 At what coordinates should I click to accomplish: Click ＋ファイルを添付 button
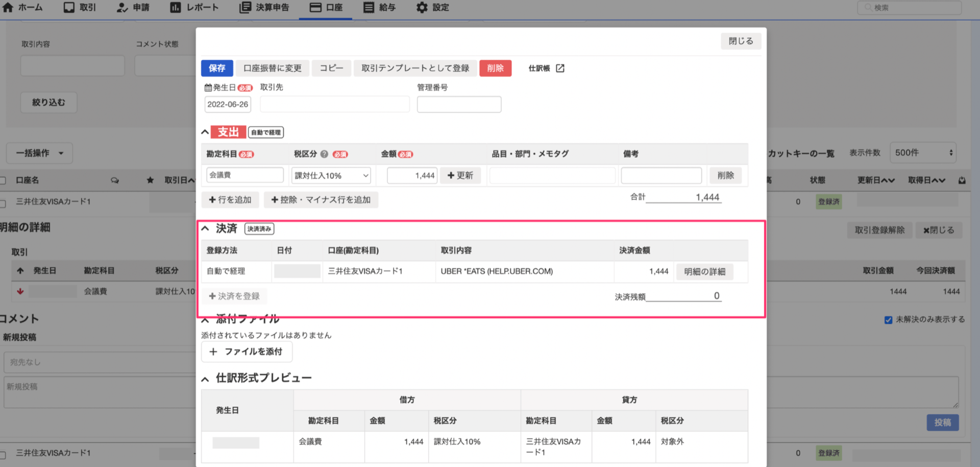[x=247, y=352]
